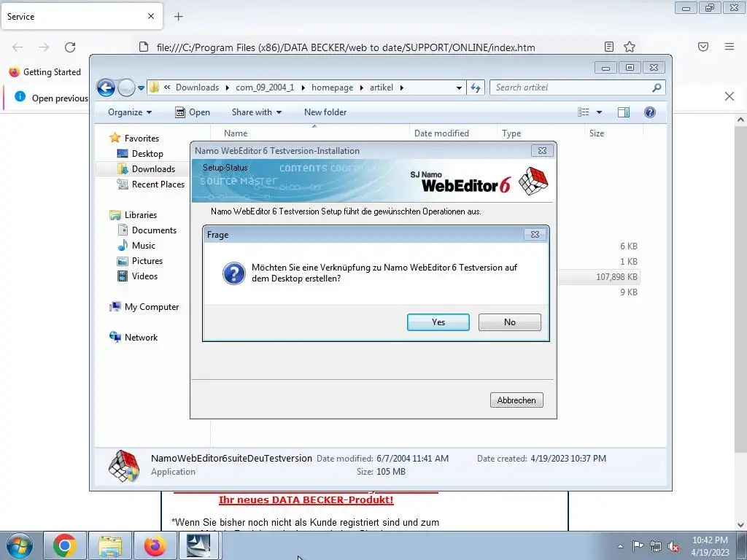Select com_09_2004_1 in the address path
Viewport: 747px width, 560px height.
click(x=265, y=87)
